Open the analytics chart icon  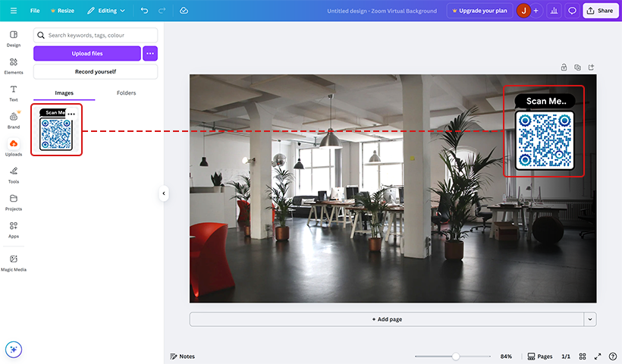[x=554, y=11]
